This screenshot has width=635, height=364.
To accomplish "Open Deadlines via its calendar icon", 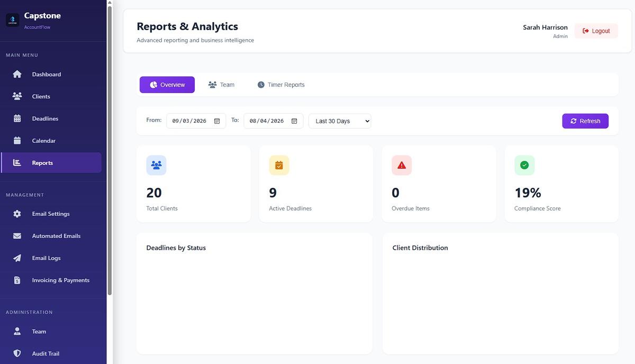I will pos(16,119).
